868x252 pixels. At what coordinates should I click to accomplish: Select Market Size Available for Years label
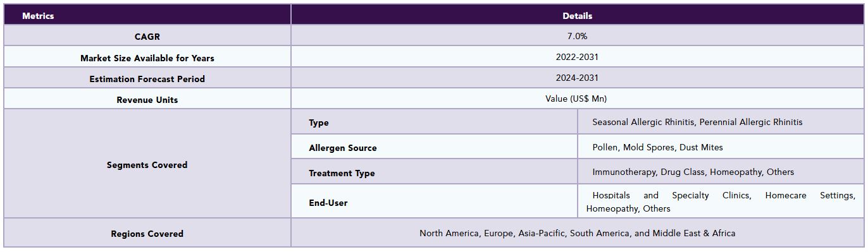pyautogui.click(x=147, y=57)
